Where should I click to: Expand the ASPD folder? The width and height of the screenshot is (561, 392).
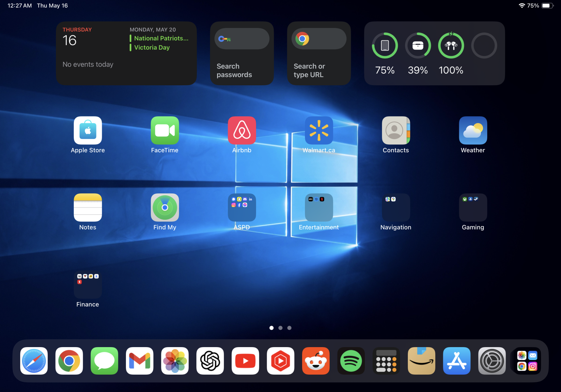click(242, 208)
